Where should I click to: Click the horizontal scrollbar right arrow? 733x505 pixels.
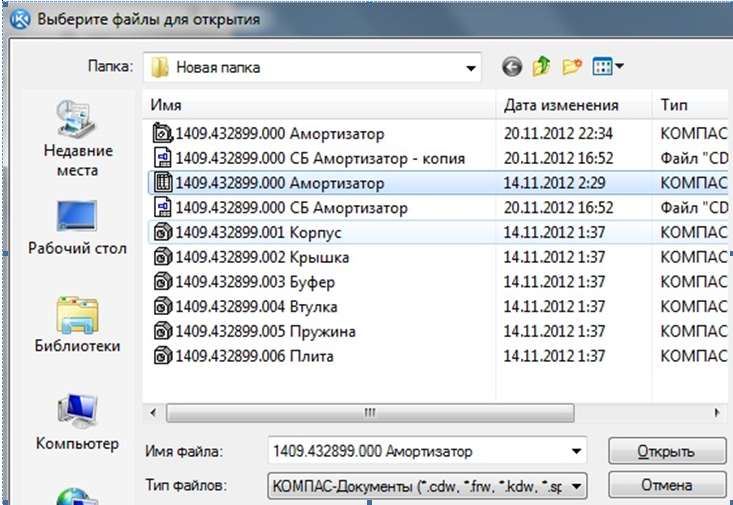point(717,413)
